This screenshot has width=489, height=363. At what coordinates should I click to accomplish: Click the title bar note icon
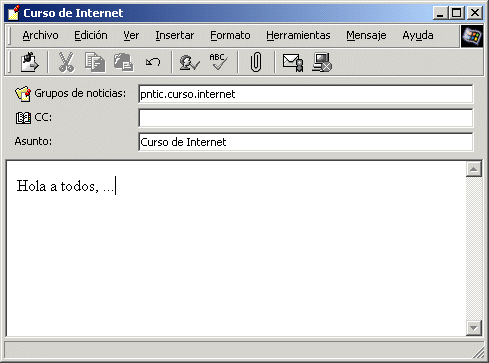pos(14,13)
